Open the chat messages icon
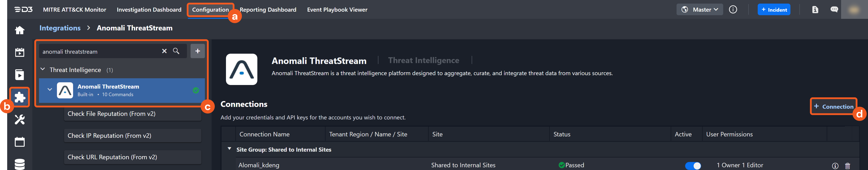The height and width of the screenshot is (170, 868). pyautogui.click(x=834, y=9)
